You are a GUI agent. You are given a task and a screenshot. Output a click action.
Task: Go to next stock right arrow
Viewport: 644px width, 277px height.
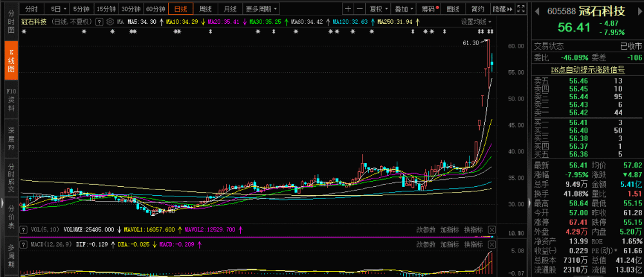click(639, 12)
